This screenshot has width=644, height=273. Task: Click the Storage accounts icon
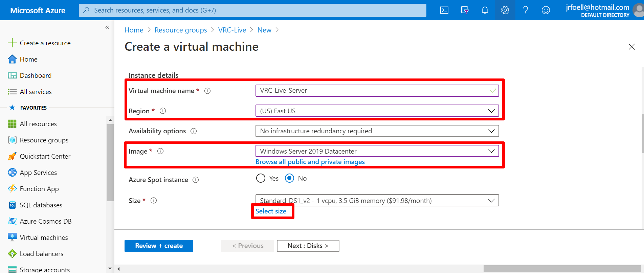click(x=12, y=270)
